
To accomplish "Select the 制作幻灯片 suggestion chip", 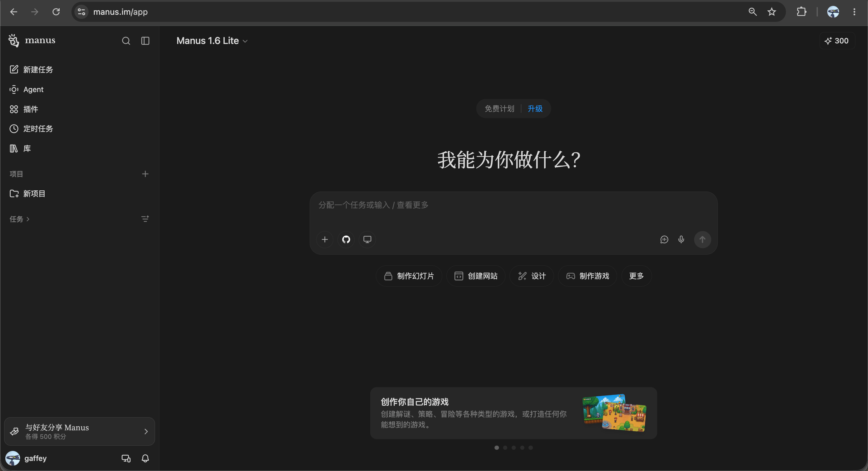I will point(409,276).
